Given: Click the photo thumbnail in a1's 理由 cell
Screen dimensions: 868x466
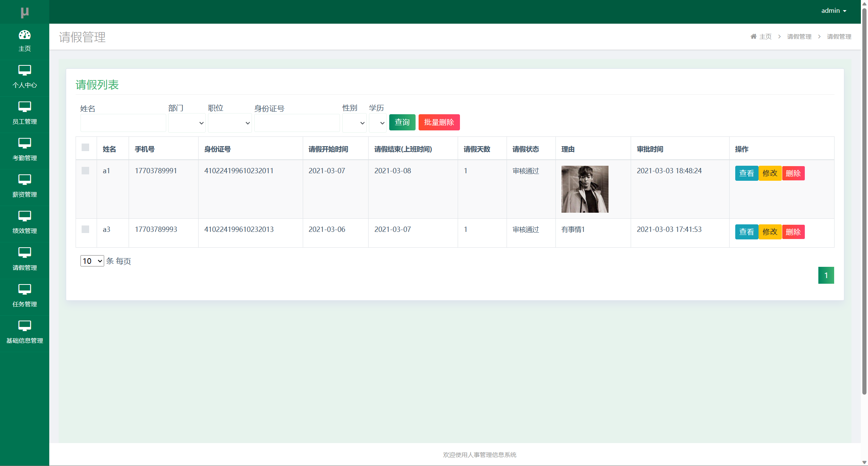Looking at the screenshot, I should [x=584, y=189].
